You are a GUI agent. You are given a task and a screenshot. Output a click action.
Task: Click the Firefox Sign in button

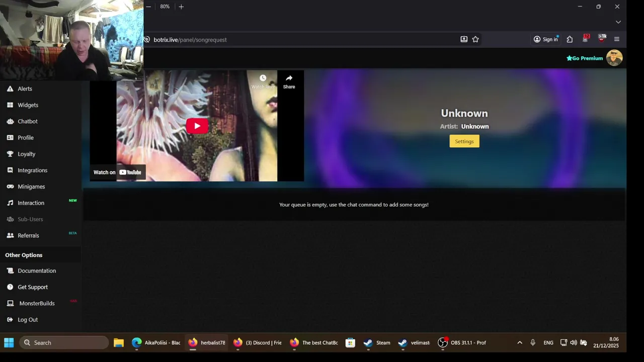(x=546, y=39)
